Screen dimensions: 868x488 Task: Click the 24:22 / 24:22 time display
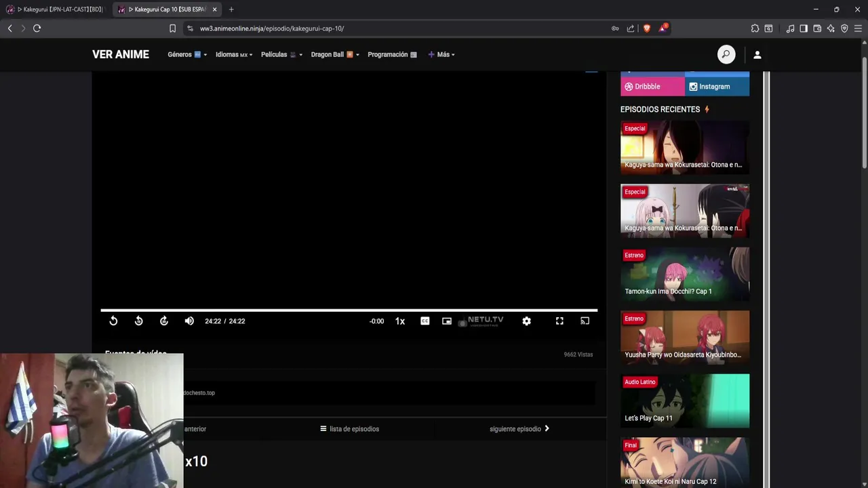click(225, 321)
